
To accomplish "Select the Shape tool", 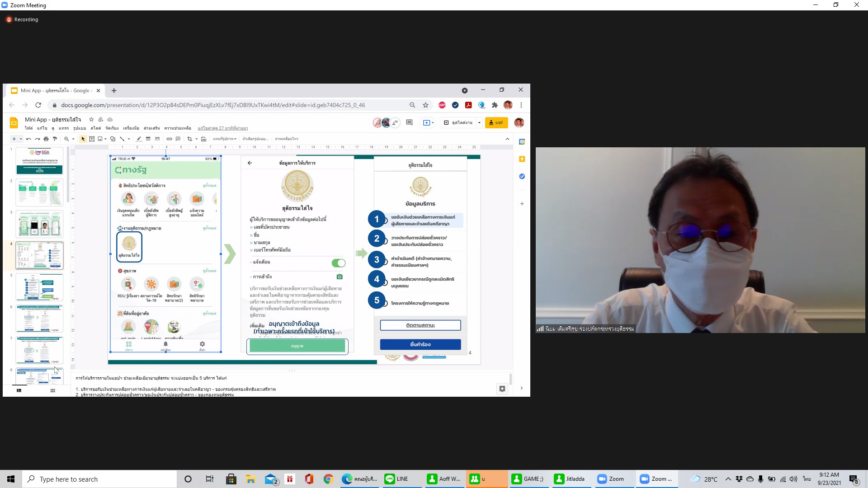I will [x=113, y=139].
